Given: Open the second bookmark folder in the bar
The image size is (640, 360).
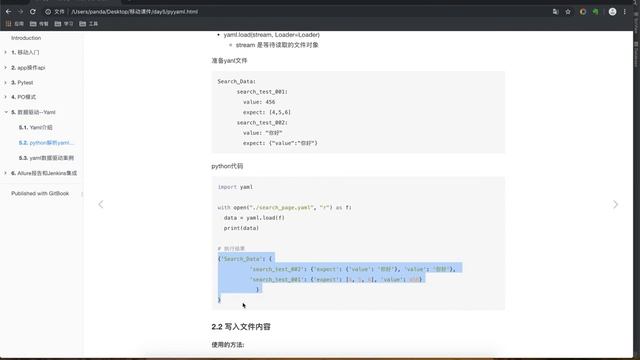Looking at the screenshot, I should (x=39, y=24).
